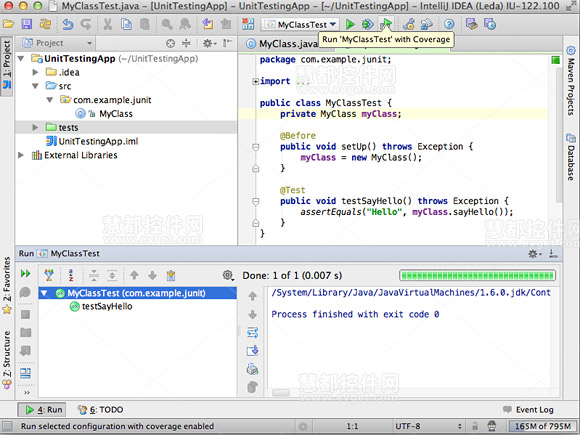Click the Open folder icon in toolbar
The width and height of the screenshot is (580, 435).
click(8, 24)
